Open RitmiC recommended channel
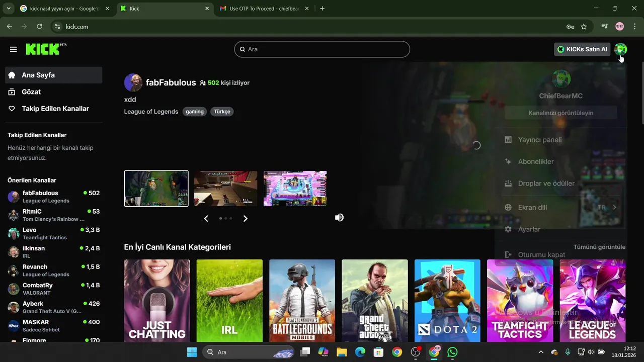This screenshot has height=362, width=644. point(54,215)
